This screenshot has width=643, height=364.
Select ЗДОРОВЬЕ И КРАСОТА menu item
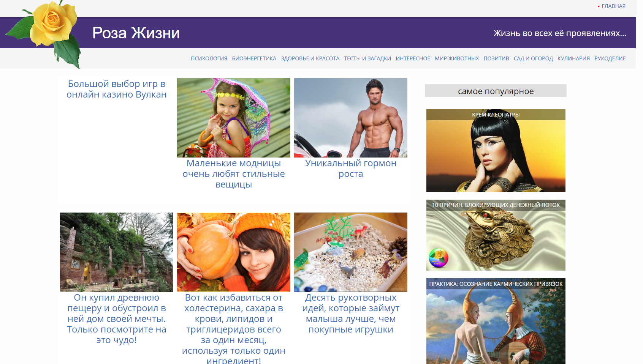point(310,58)
